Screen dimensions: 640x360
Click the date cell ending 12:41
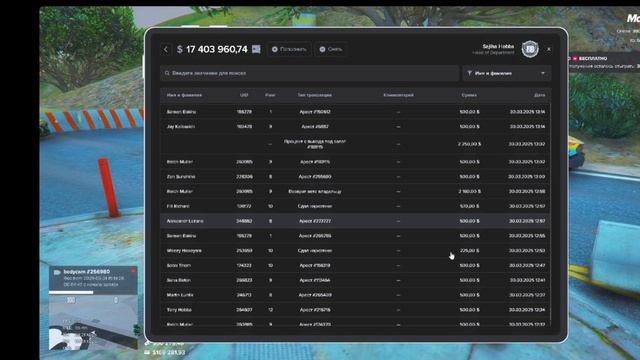[527, 280]
